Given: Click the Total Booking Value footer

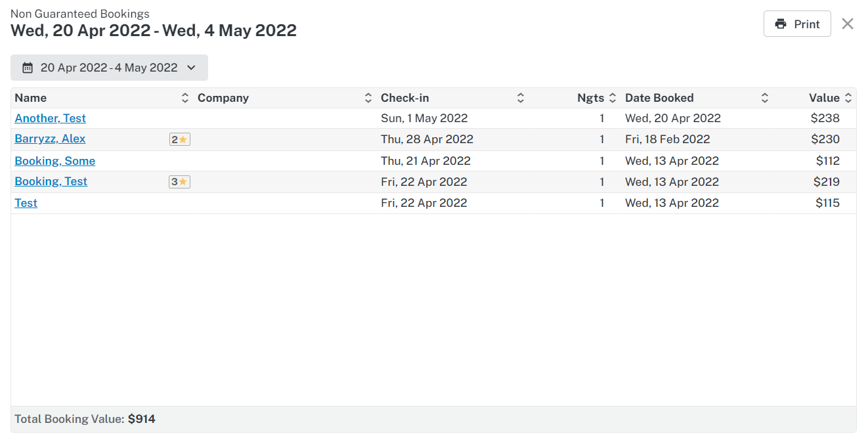Looking at the screenshot, I should click(x=85, y=419).
